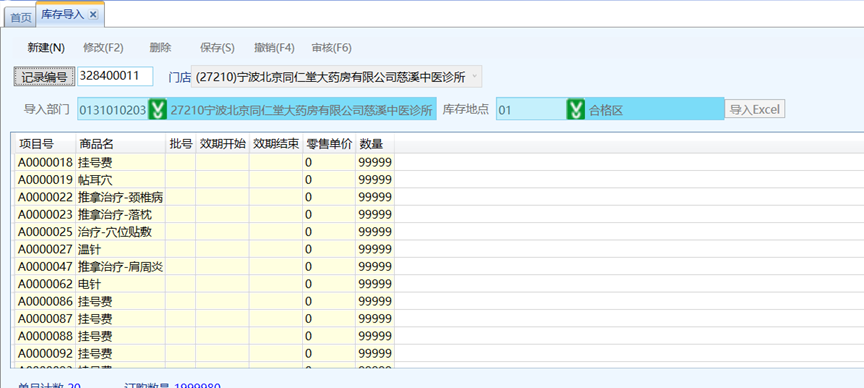
Task: Click 保存(S) to save
Action: click(217, 48)
